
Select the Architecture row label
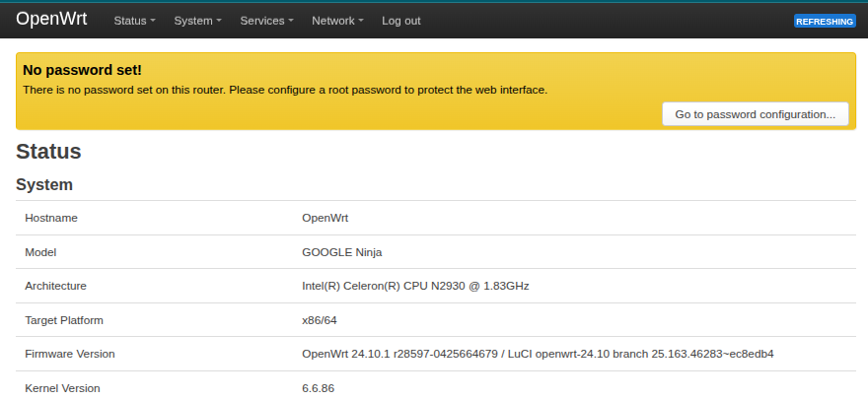click(x=55, y=286)
